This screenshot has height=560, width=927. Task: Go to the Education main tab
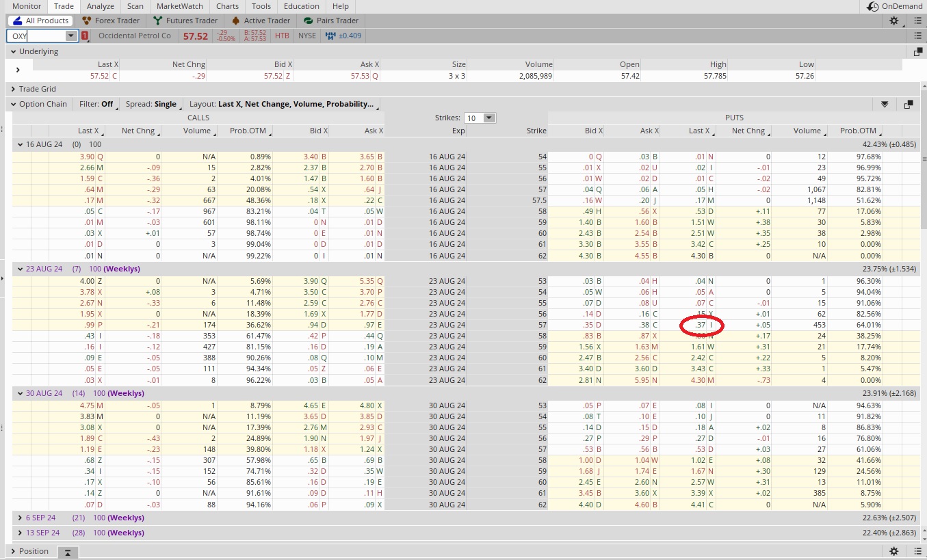click(302, 6)
